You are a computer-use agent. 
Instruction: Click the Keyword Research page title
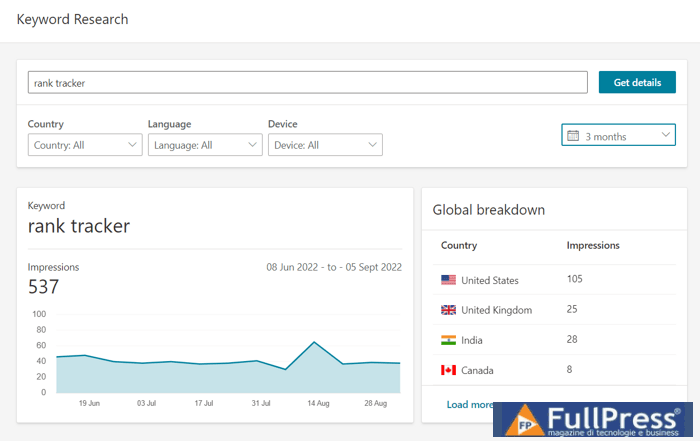(72, 19)
